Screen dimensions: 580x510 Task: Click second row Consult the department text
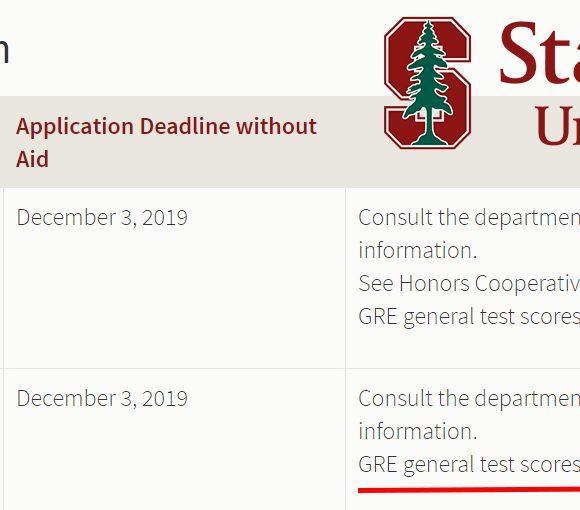[469, 399]
